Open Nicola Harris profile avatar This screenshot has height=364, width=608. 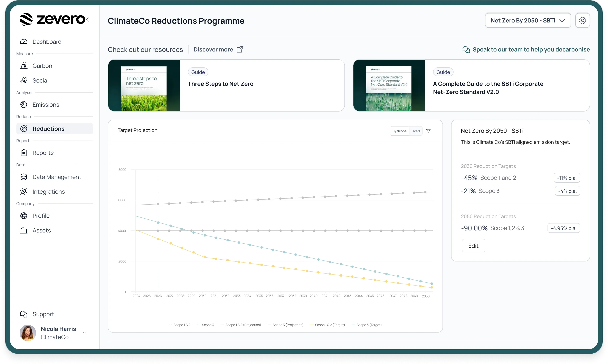pos(28,333)
